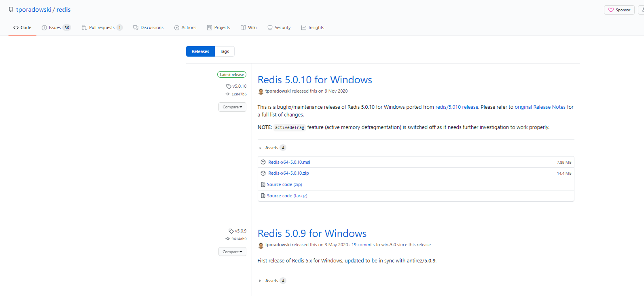Download Redis-x64-5.0.10.msi
The image size is (644, 296).
click(x=289, y=162)
